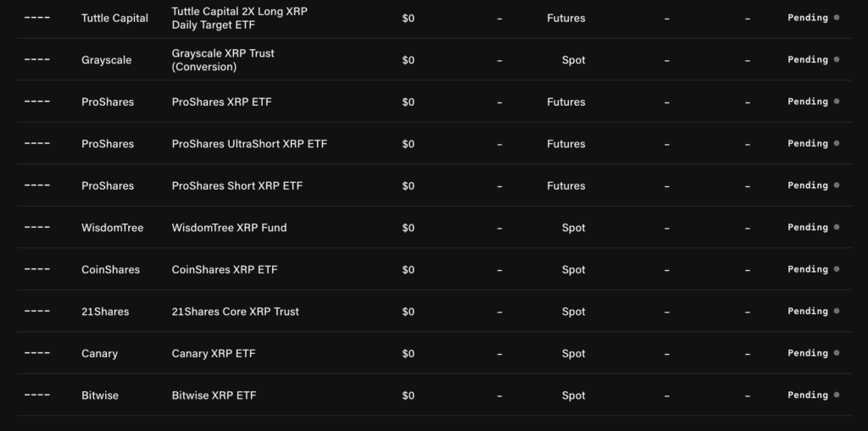Click the Pending label for CoinShares XRP ETF
868x431 pixels.
(x=807, y=269)
